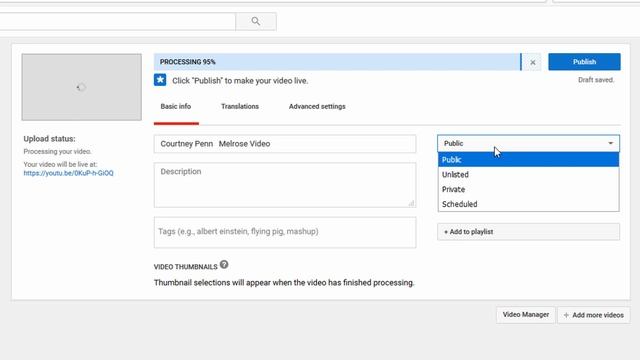Click the search text box
Screen dimensions: 640x360
tap(118, 21)
